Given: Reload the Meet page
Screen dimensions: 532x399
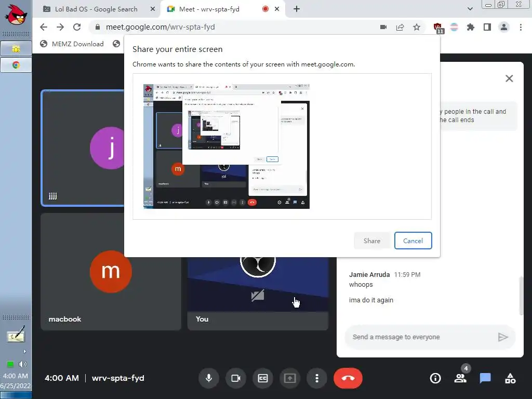Looking at the screenshot, I should (x=77, y=27).
